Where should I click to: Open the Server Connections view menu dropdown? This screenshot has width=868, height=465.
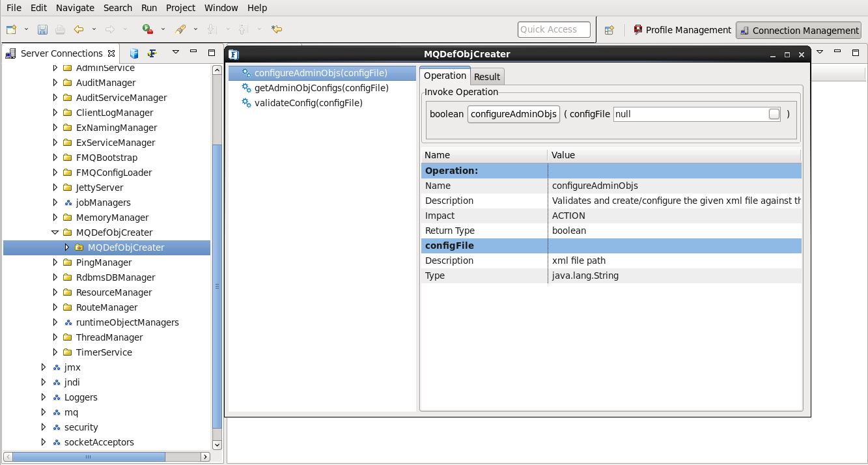[176, 53]
